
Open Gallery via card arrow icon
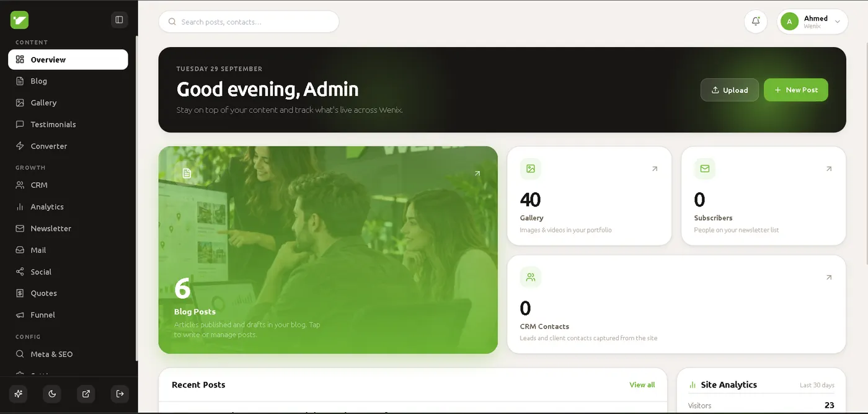655,169
